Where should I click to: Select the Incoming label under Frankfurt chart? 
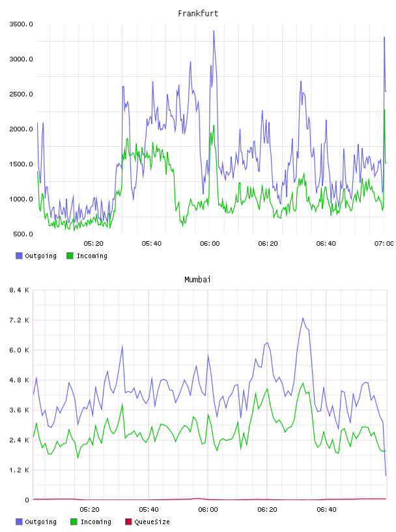tap(92, 256)
